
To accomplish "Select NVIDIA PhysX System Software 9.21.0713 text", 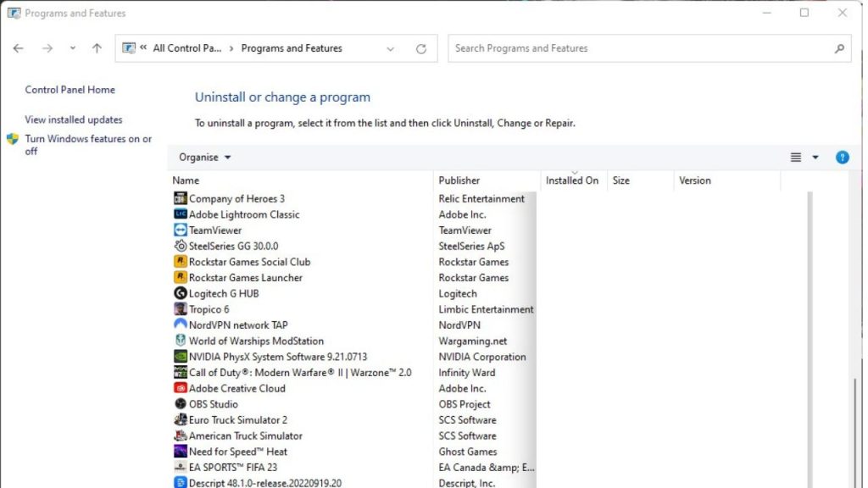I will coord(278,357).
